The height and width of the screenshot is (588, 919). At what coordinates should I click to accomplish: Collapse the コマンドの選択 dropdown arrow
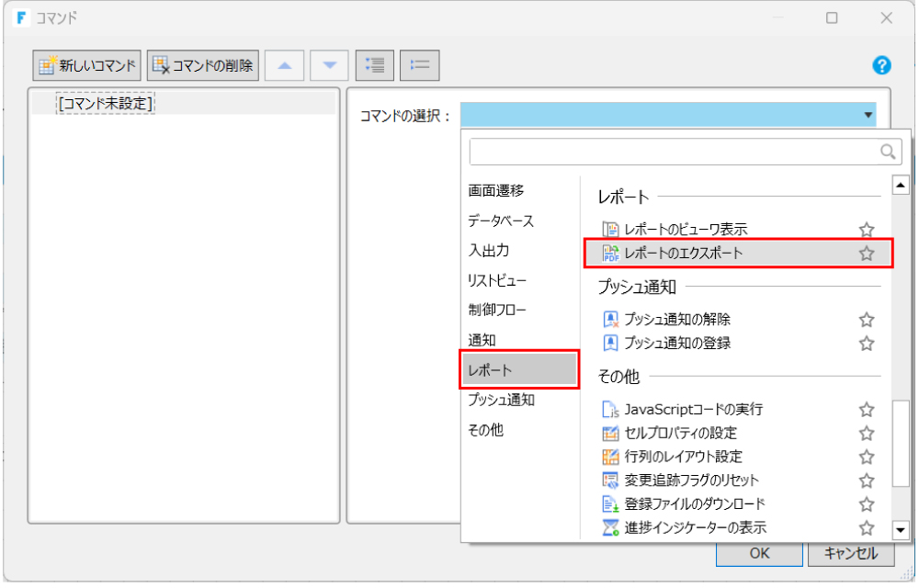coord(868,115)
